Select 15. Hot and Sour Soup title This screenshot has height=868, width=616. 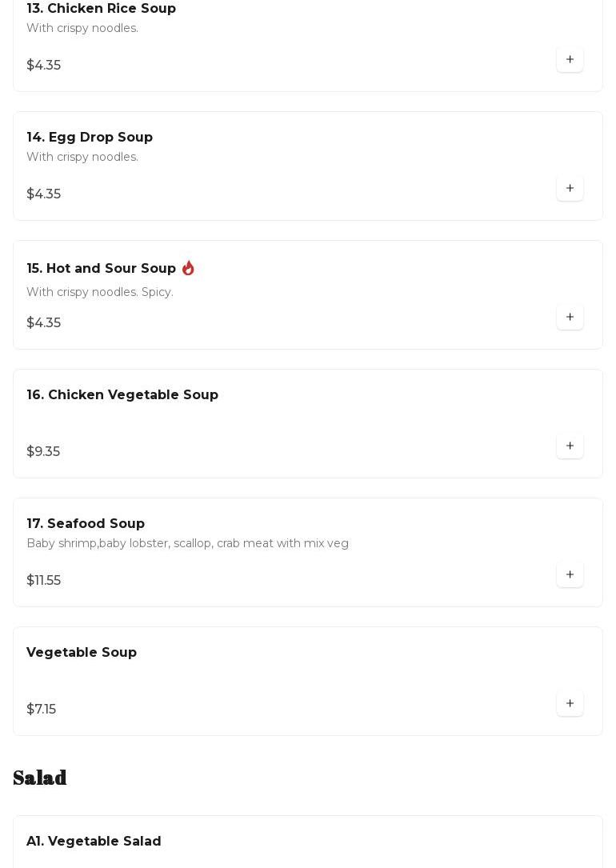pyautogui.click(x=102, y=268)
